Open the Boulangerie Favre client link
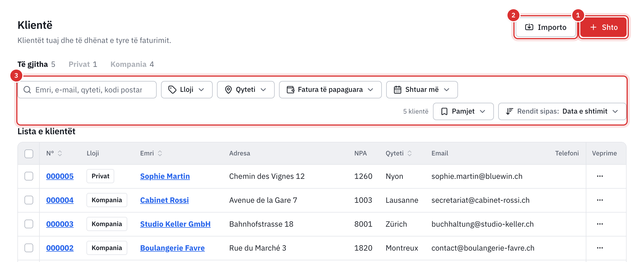The image size is (644, 262). [x=172, y=248]
